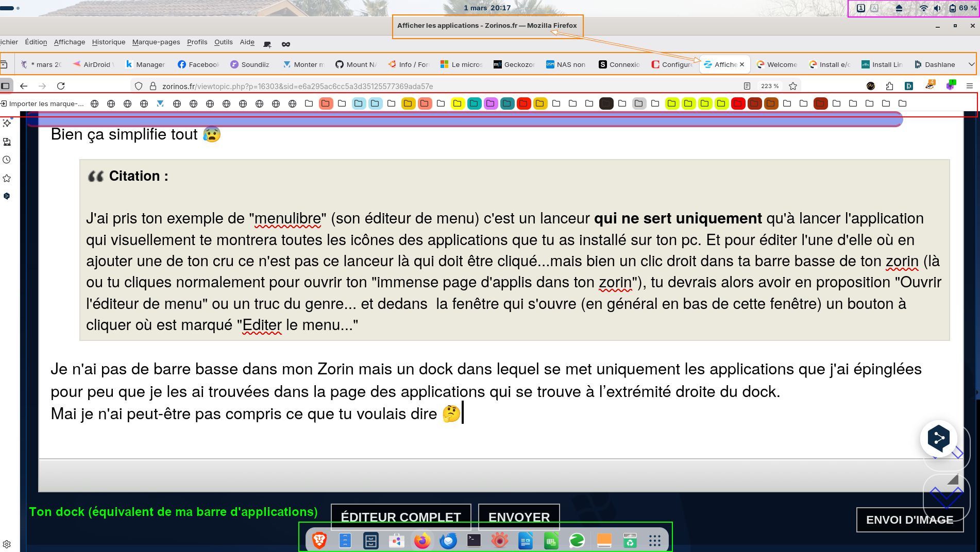980x552 pixels.
Task: Show the applications grid in the dock
Action: click(x=654, y=540)
